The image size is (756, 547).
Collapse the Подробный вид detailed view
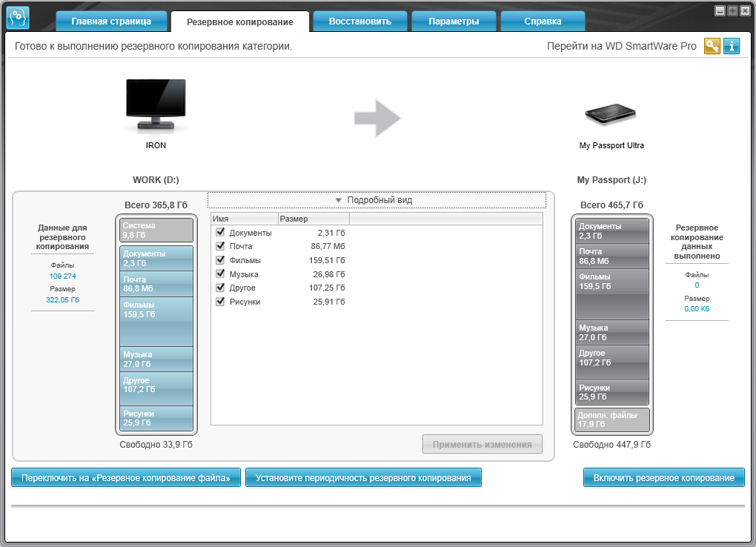tap(377, 200)
